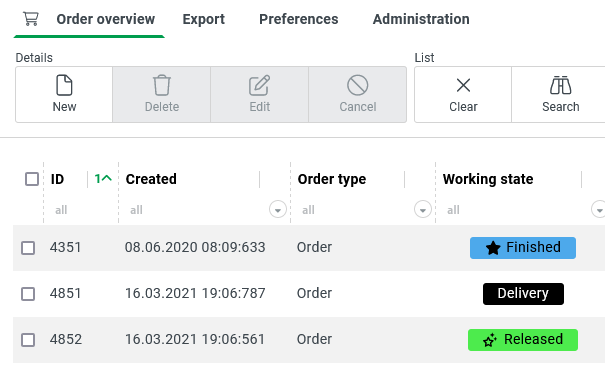Screen dimensions: 605x365
Task: Toggle the select-all checkbox in header
Action: (x=32, y=179)
